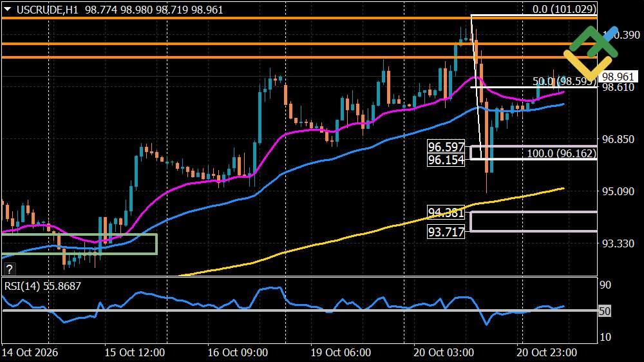Click the OHLC values 98.774 98.980 98.719 98.961
This screenshot has height=362, width=644.
[x=154, y=10]
